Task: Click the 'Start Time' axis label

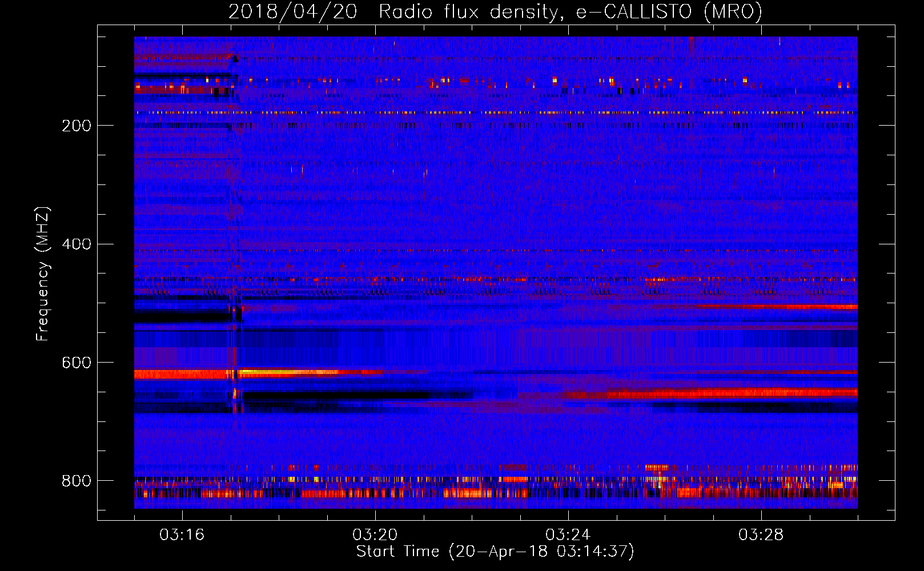Action: pos(495,552)
